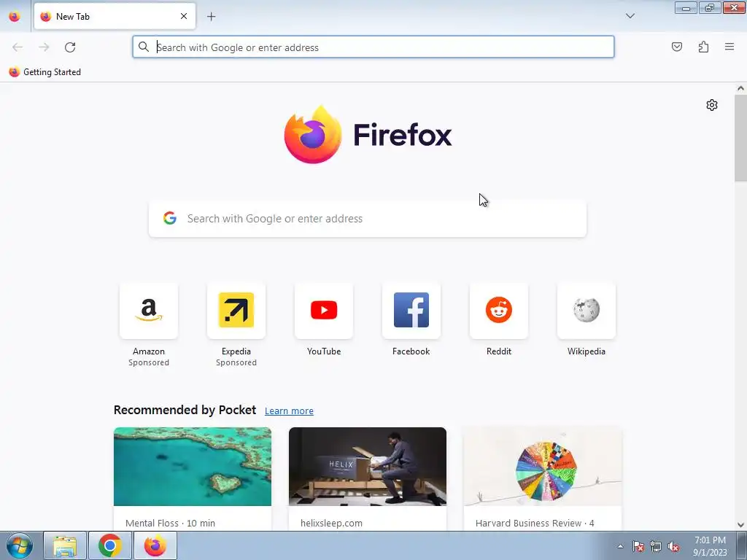The height and width of the screenshot is (560, 747).
Task: Open the Firefox application menu
Action: [729, 47]
